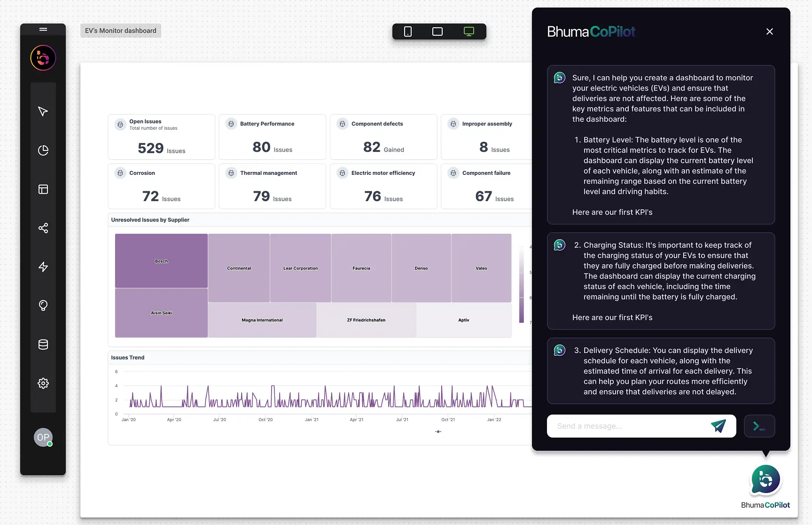Open the database icon in the sidebar
Image resolution: width=812 pixels, height=525 pixels.
(43, 345)
